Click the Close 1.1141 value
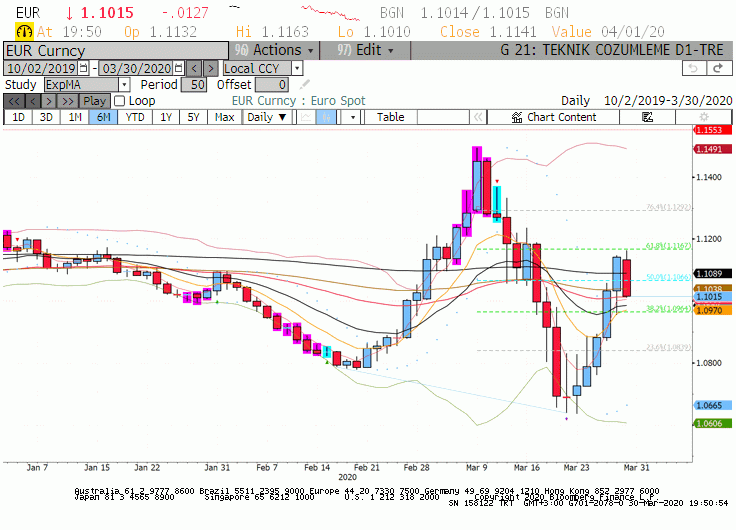736x530 pixels. 513,31
